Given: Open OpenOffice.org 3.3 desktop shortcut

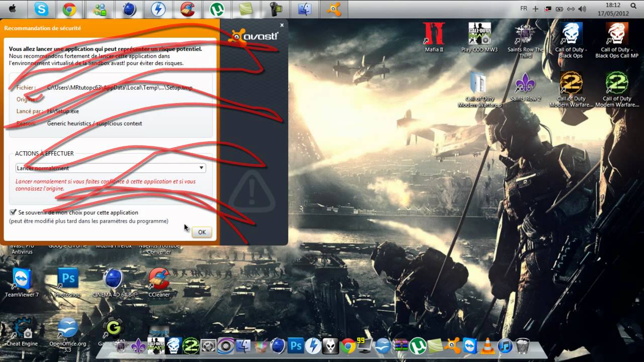Looking at the screenshot, I should pos(67,334).
